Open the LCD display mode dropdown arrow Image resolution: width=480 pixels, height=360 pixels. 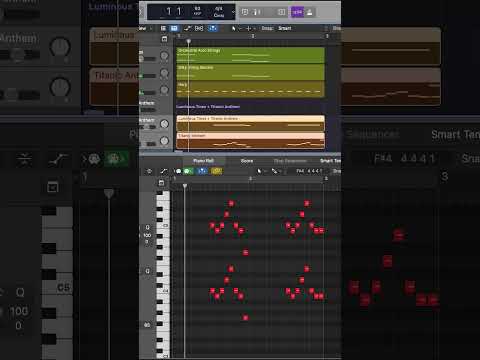click(x=233, y=12)
